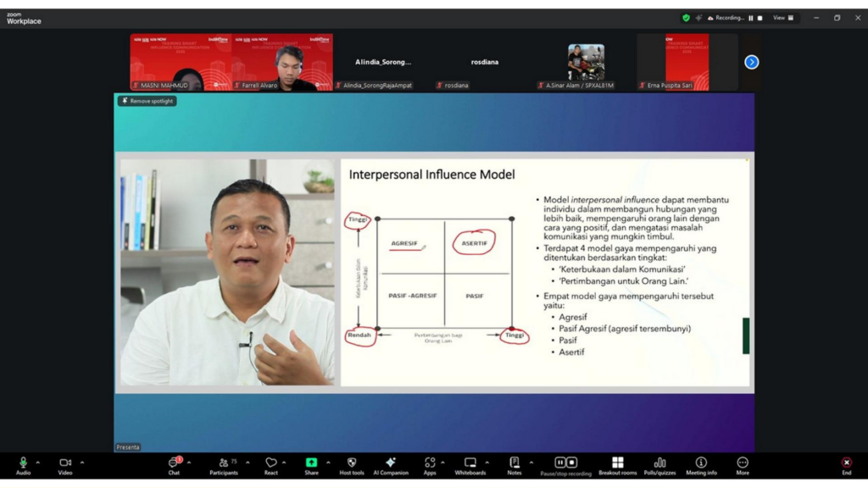
Task: Stop recording from the bottom toolbar
Action: tap(572, 462)
